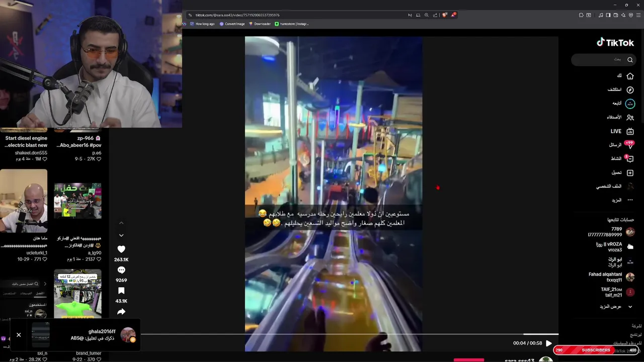
Task: Open the TikTok Home feed icon
Action: tap(630, 76)
